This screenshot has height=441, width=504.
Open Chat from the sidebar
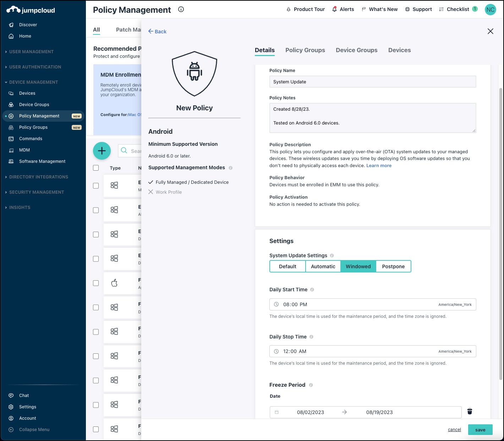pyautogui.click(x=24, y=396)
